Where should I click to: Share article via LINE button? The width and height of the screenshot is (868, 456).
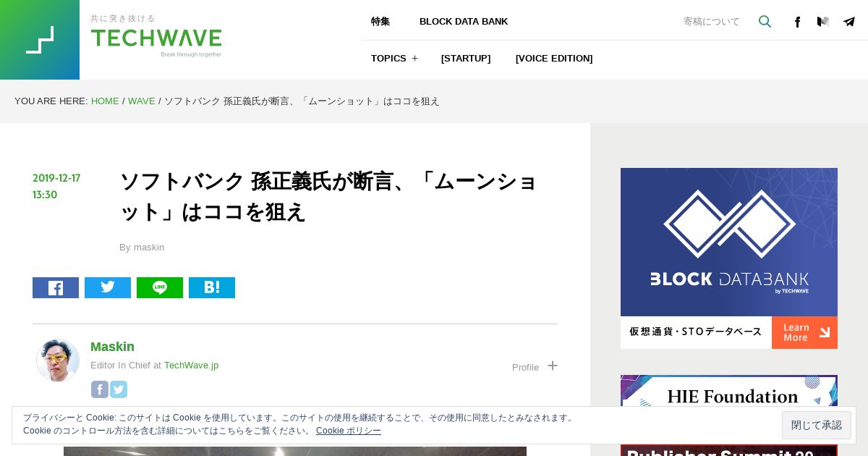click(160, 287)
